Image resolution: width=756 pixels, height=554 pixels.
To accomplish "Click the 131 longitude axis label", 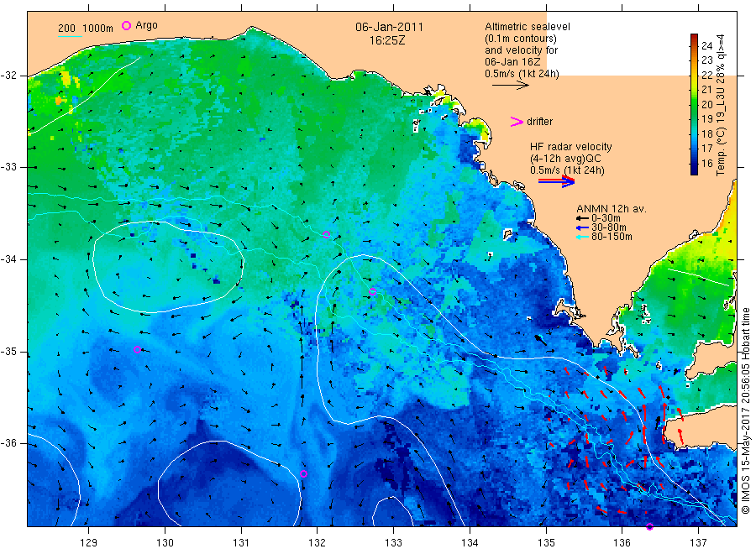I will (241, 543).
